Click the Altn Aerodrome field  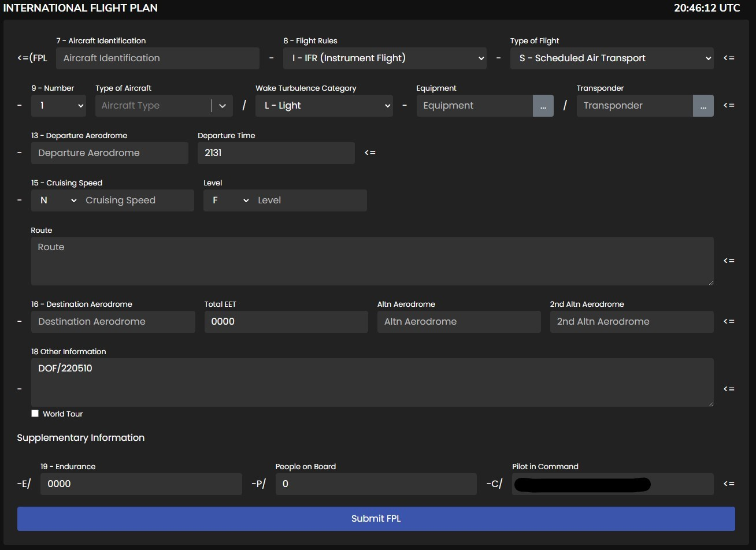coord(459,322)
